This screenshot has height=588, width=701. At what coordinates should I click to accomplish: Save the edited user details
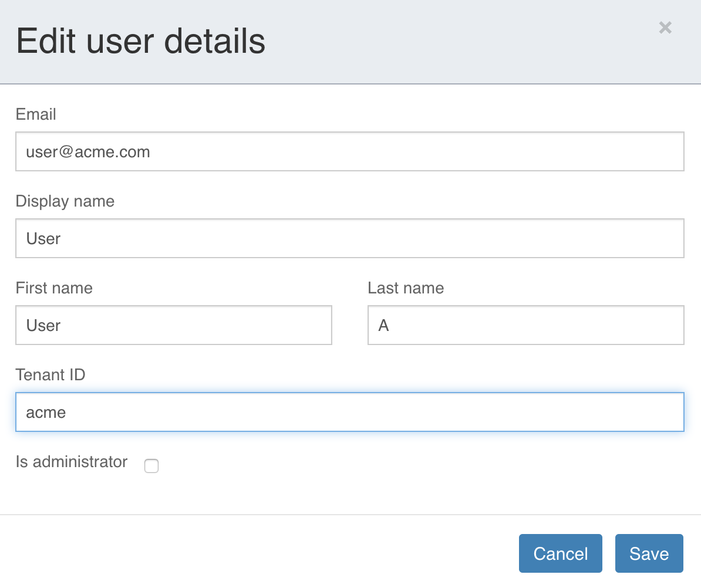[649, 553]
